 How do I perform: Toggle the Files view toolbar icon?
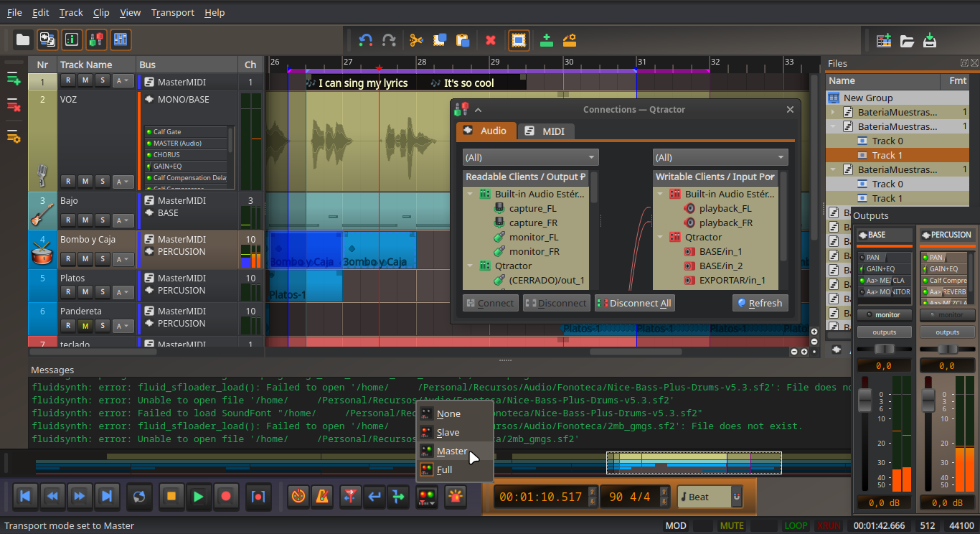(47, 40)
